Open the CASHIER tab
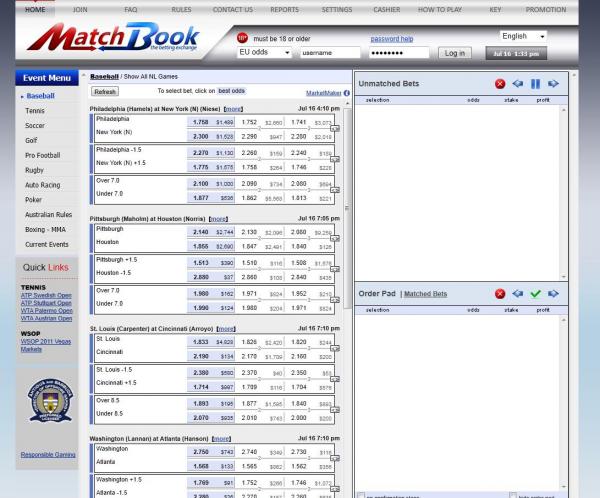The height and width of the screenshot is (498, 600). pyautogui.click(x=386, y=10)
